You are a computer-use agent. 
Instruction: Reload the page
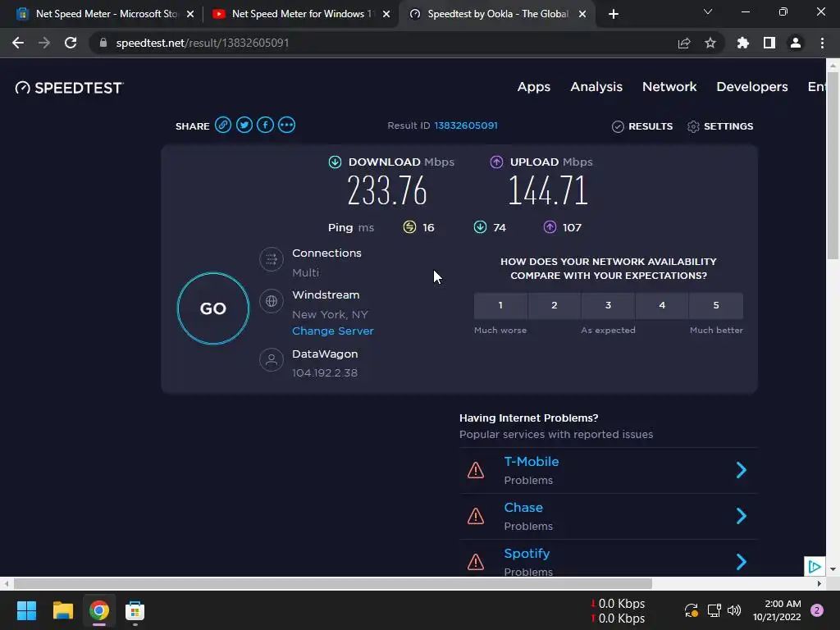click(71, 43)
